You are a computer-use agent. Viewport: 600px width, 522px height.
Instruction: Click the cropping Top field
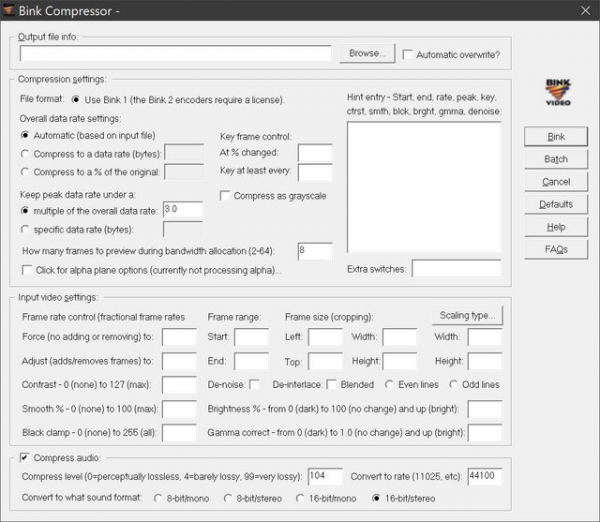point(325,361)
